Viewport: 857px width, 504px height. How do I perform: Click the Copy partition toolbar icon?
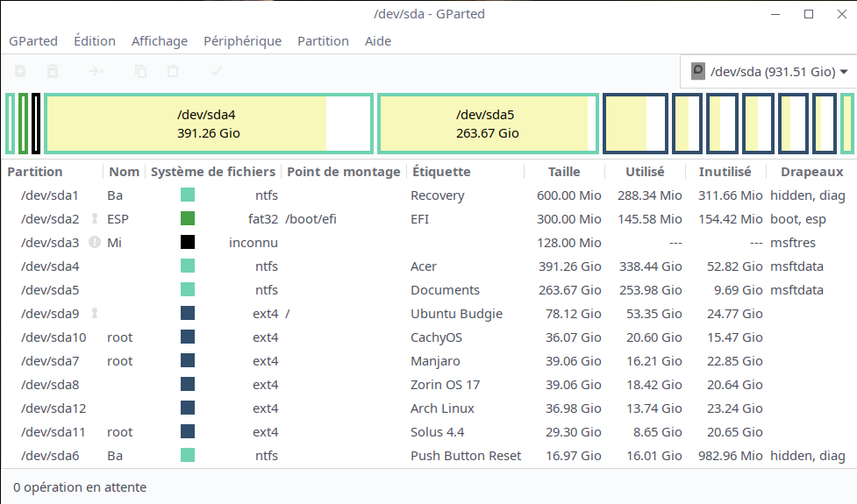click(x=140, y=72)
